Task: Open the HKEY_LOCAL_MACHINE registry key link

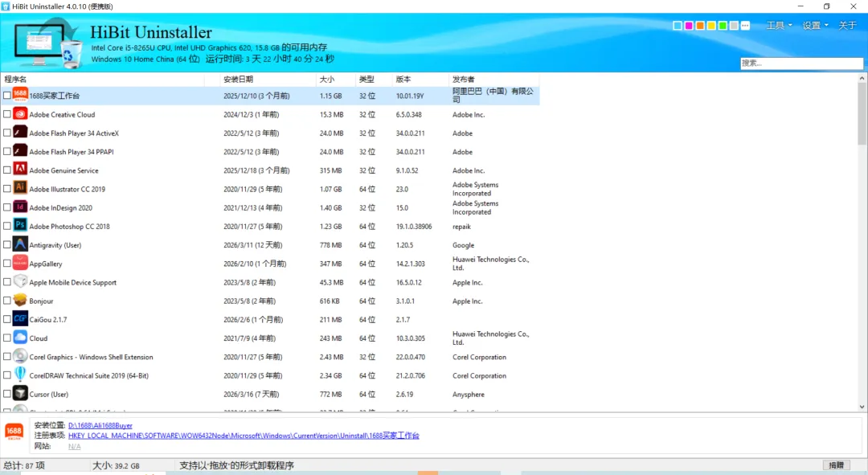Action: tap(244, 436)
